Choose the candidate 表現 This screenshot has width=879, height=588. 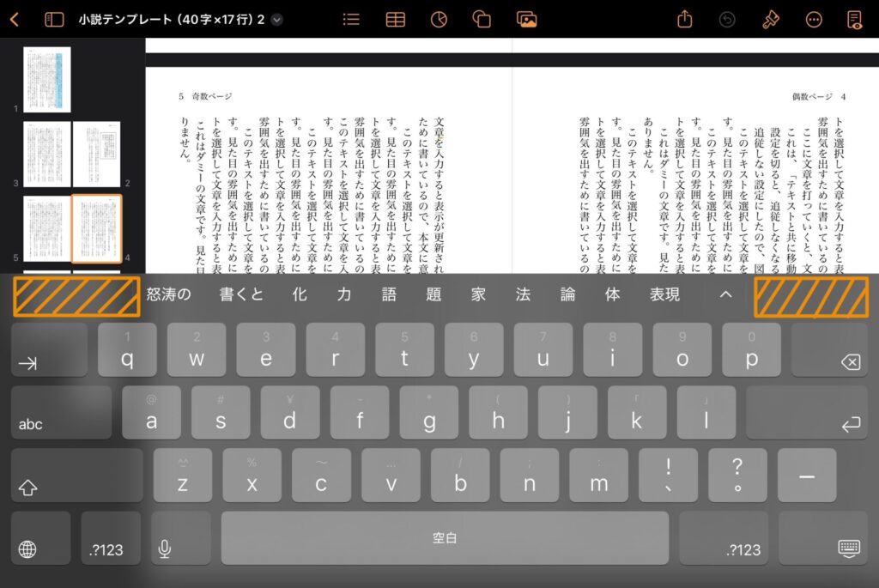point(664,295)
